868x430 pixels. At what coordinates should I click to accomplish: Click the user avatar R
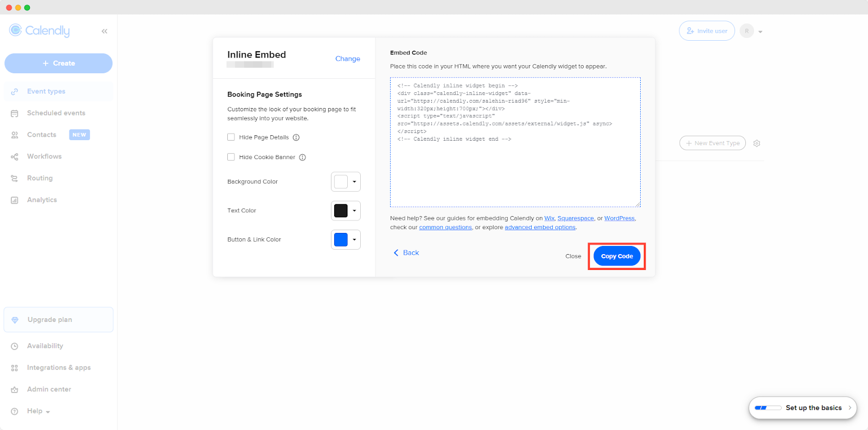pyautogui.click(x=747, y=31)
